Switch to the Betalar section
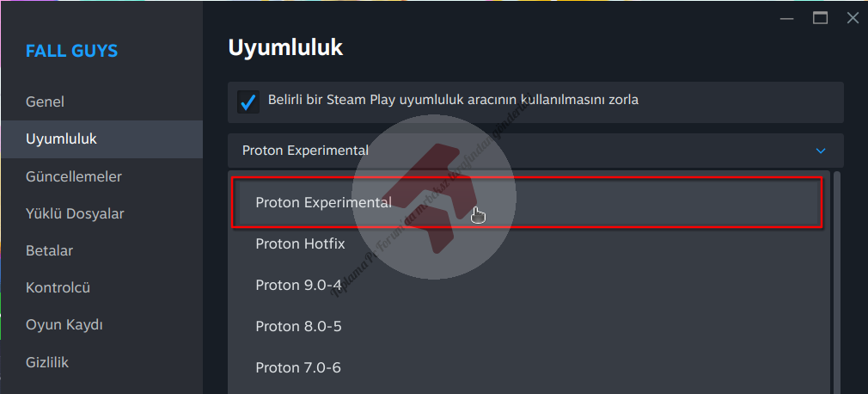The height and width of the screenshot is (394, 868). [x=49, y=250]
